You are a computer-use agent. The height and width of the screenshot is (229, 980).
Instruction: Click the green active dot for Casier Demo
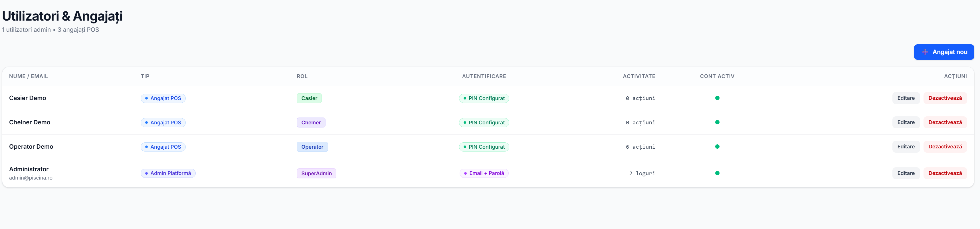(717, 98)
